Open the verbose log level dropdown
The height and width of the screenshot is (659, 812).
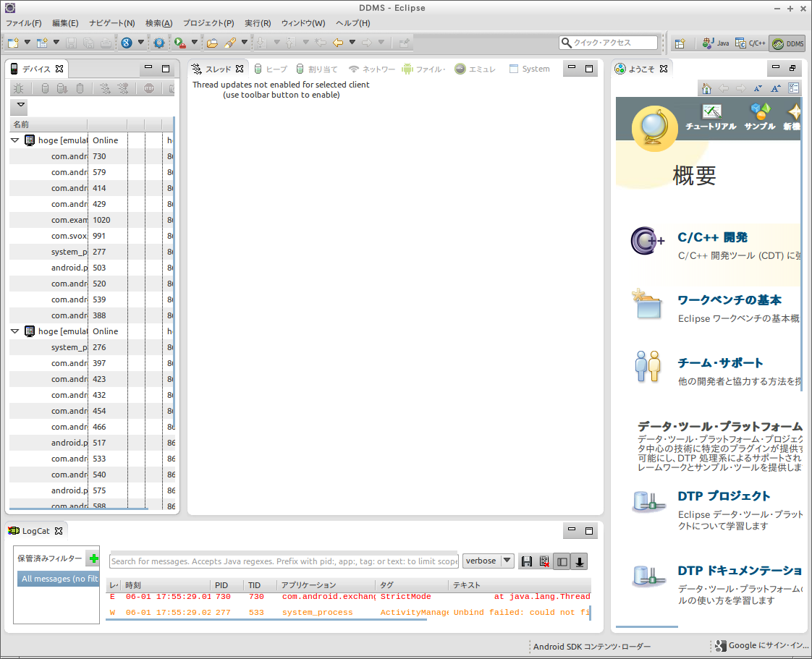click(x=488, y=561)
